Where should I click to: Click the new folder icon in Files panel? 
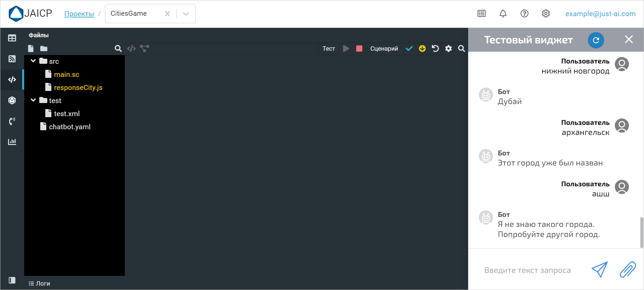(x=44, y=49)
